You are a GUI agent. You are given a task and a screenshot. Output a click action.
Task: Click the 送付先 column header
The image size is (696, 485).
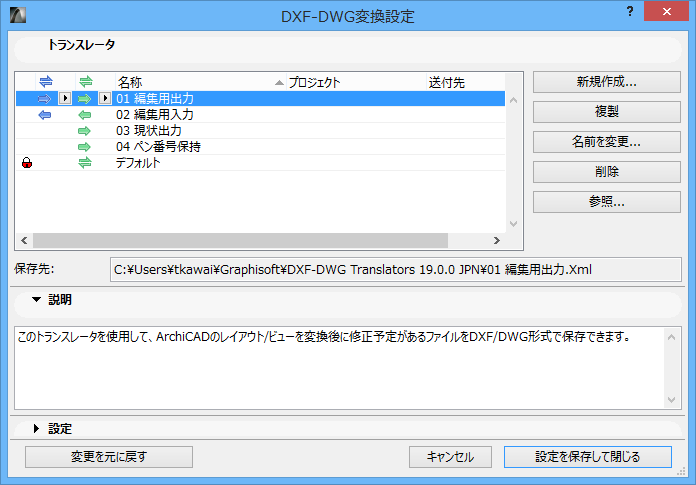[x=466, y=82]
